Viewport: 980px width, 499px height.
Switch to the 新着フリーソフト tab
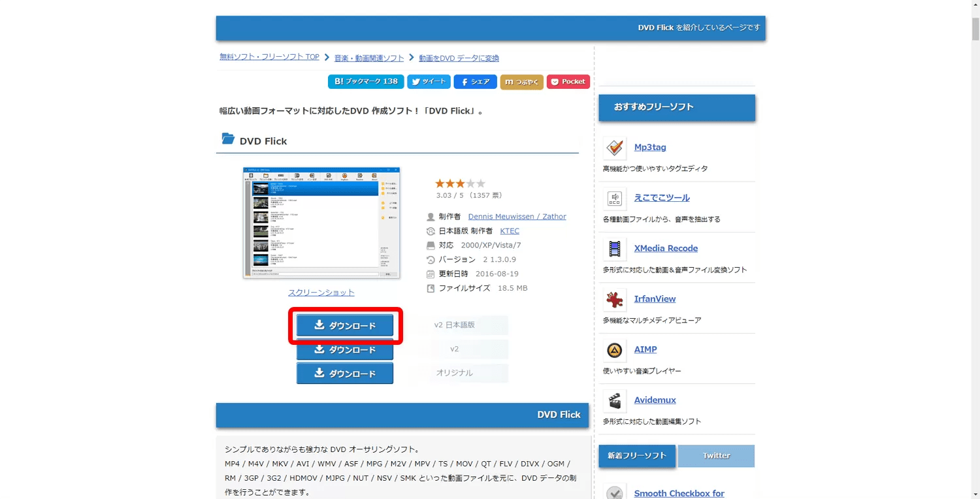(637, 456)
